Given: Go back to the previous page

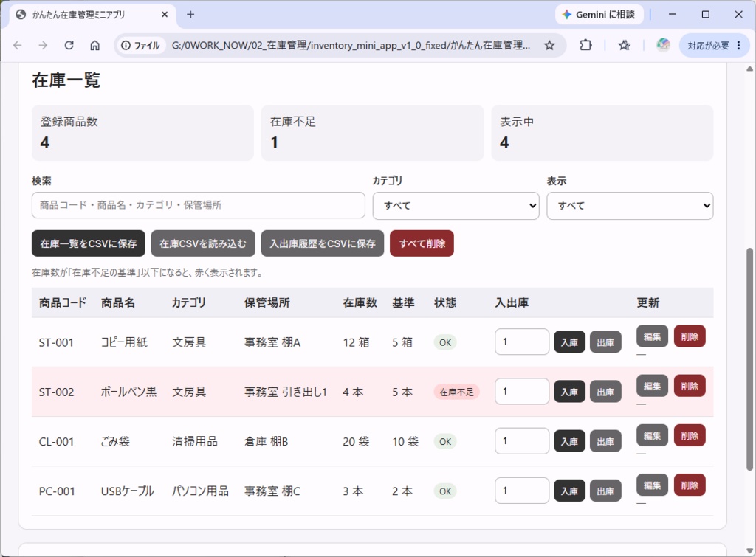Looking at the screenshot, I should click(18, 45).
